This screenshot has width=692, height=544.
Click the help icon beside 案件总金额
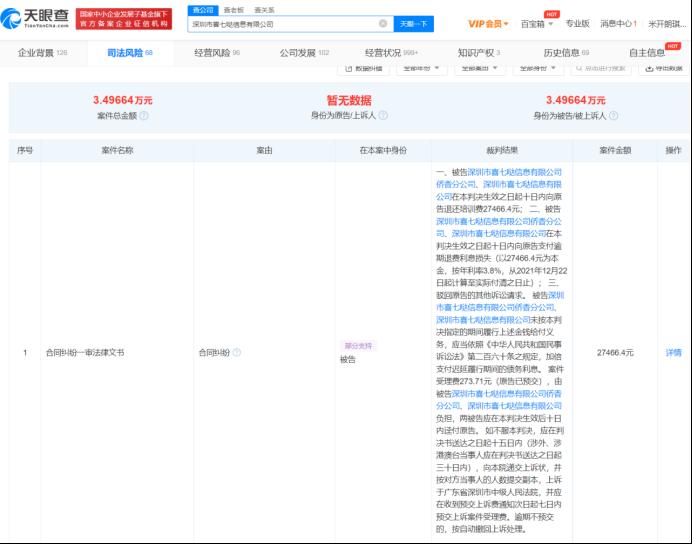coord(144,116)
